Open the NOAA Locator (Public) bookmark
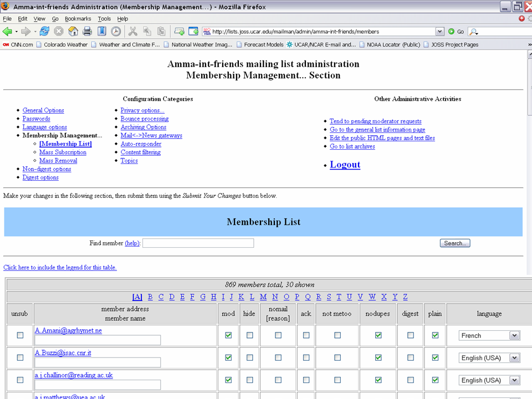Image resolution: width=532 pixels, height=399 pixels. (390, 44)
